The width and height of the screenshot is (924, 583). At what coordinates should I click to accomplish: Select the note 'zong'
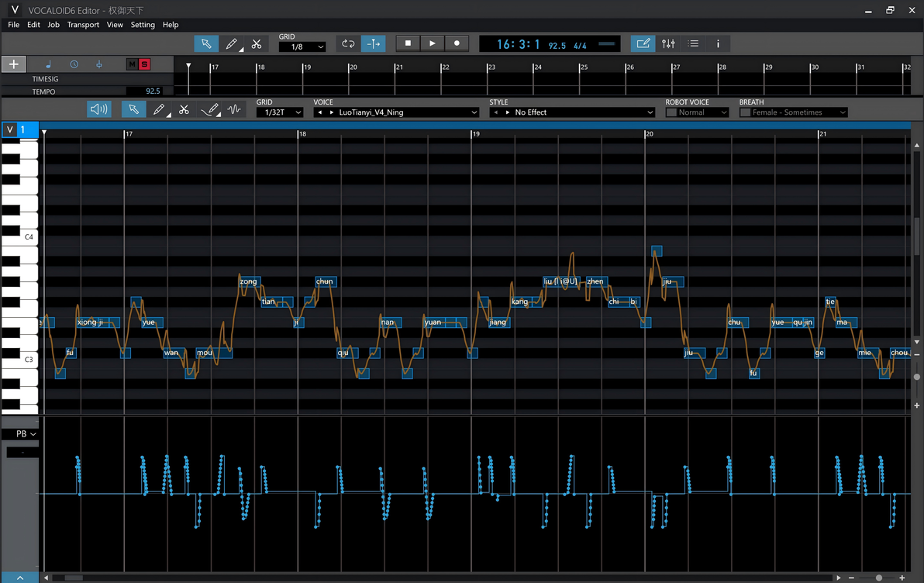[249, 281]
